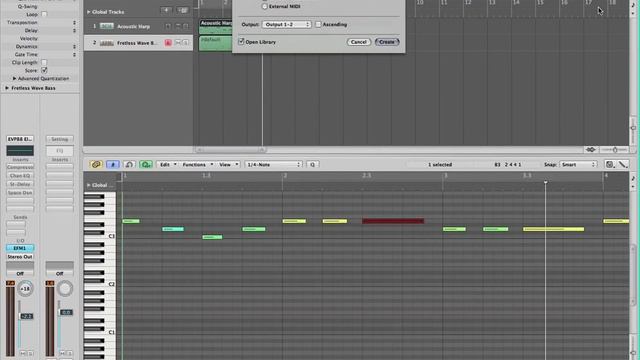Click the Stereo Out output slot
The image size is (640, 360).
click(x=20, y=257)
